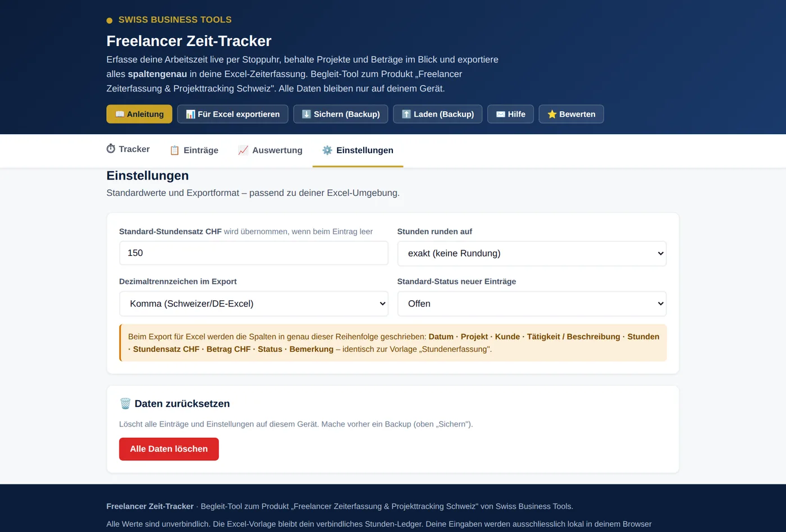Click the gear icon on Einstellungen tab

327,150
